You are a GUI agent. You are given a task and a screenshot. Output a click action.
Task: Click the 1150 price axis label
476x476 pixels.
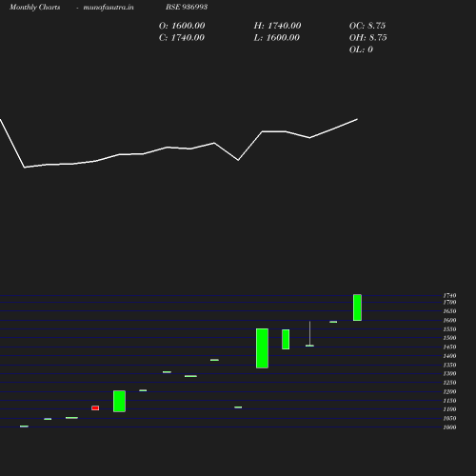click(449, 401)
